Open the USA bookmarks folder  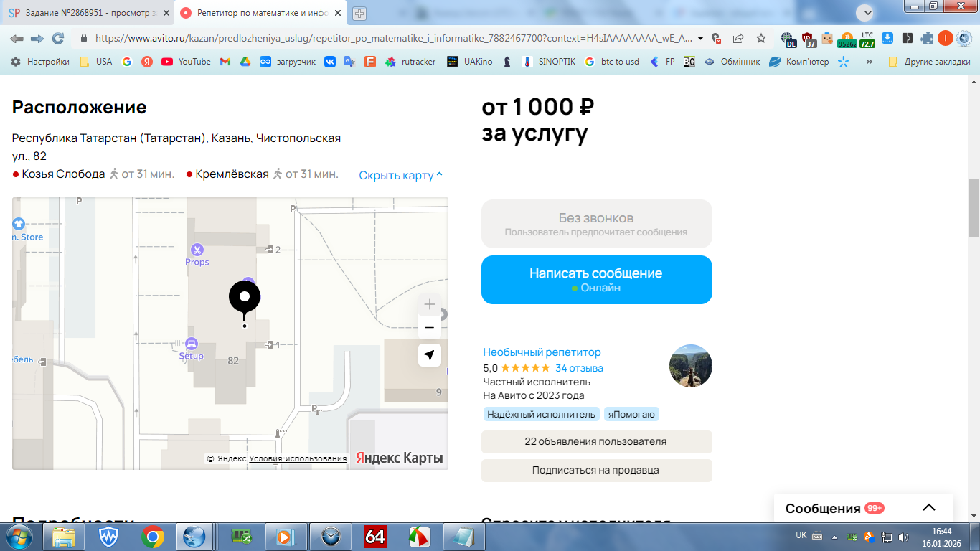[96, 62]
